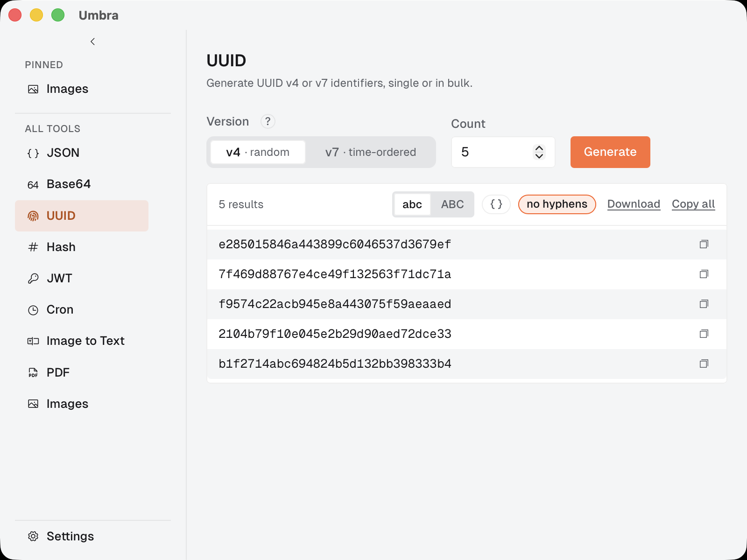Viewport: 747px width, 560px height.
Task: Select v4 random version
Action: click(258, 152)
